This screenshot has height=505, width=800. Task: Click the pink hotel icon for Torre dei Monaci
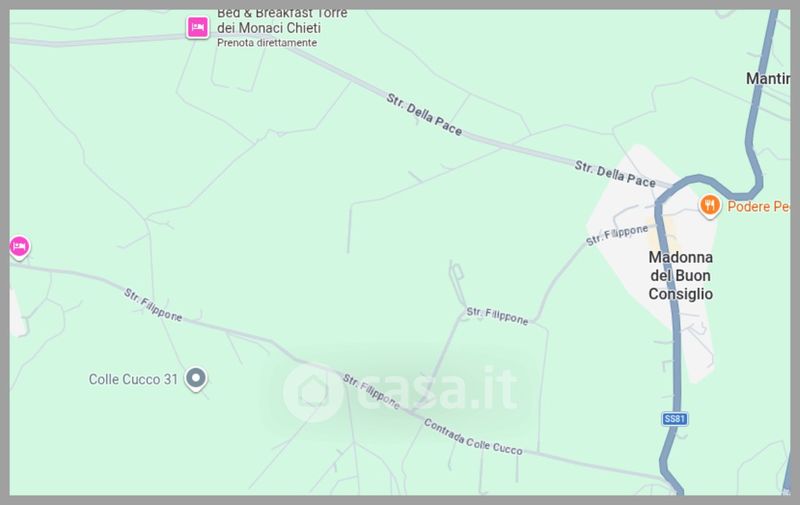(x=197, y=27)
